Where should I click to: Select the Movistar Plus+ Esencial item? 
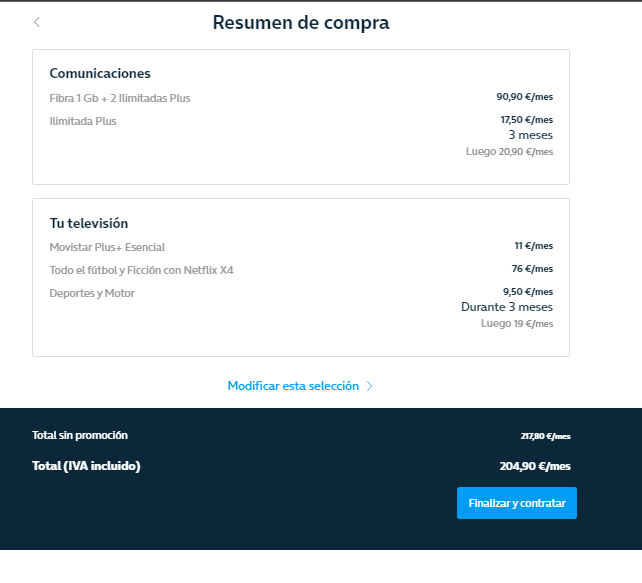[107, 247]
